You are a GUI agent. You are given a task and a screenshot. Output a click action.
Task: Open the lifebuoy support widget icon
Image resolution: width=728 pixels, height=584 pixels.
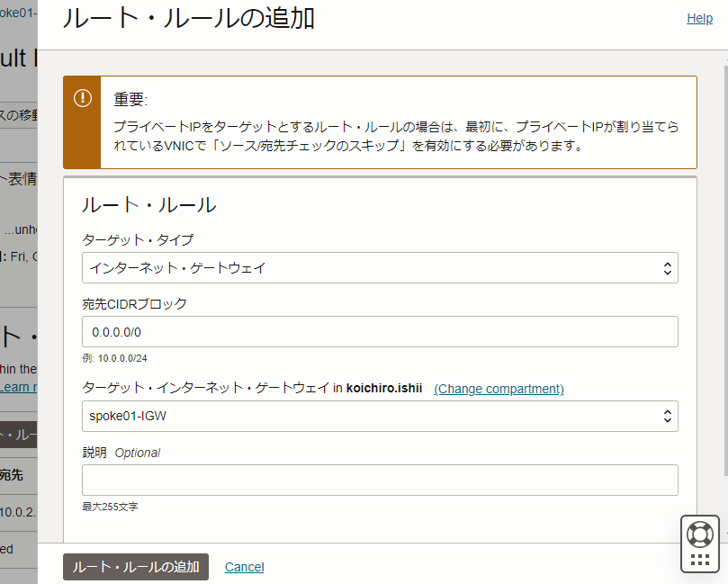700,535
